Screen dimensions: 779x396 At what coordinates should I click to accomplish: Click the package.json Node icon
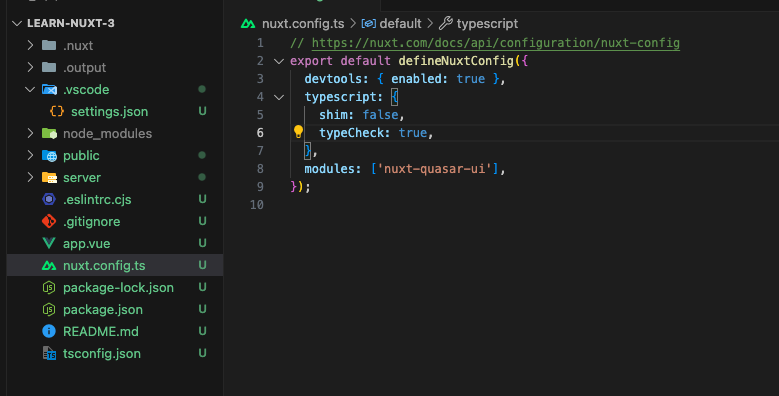click(x=49, y=309)
